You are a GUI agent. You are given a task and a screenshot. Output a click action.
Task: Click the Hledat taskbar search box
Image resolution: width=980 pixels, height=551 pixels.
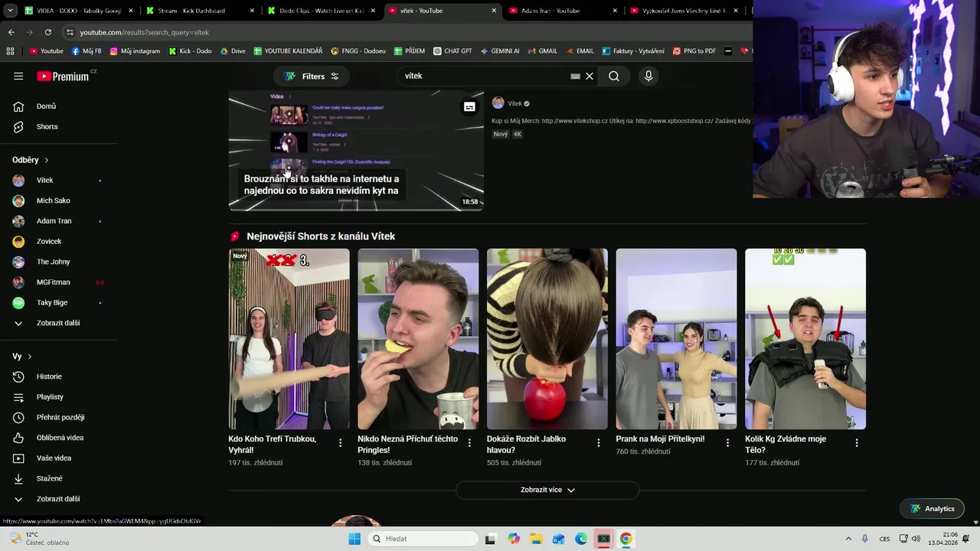421,539
